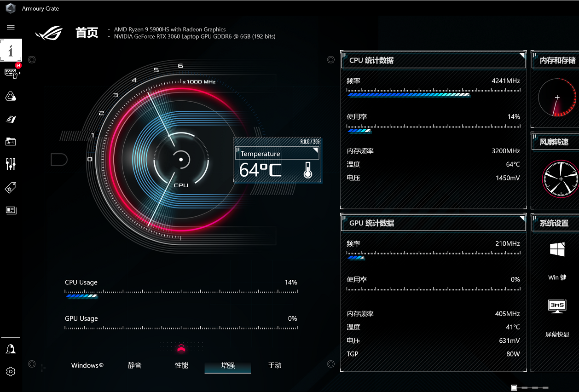Screen dimensions: 579x392
Task: Select the 手动 manual mode
Action: pyautogui.click(x=275, y=365)
